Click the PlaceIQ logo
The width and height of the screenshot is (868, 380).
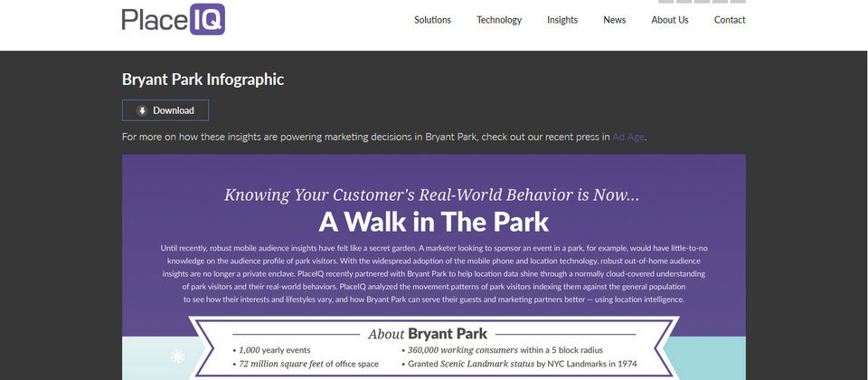pos(174,19)
